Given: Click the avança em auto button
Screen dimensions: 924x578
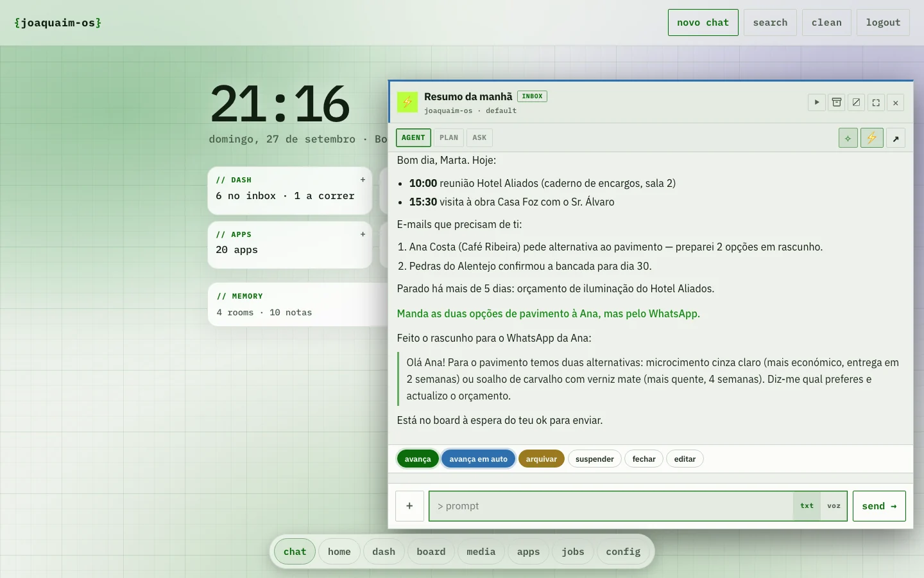Looking at the screenshot, I should pyautogui.click(x=478, y=459).
